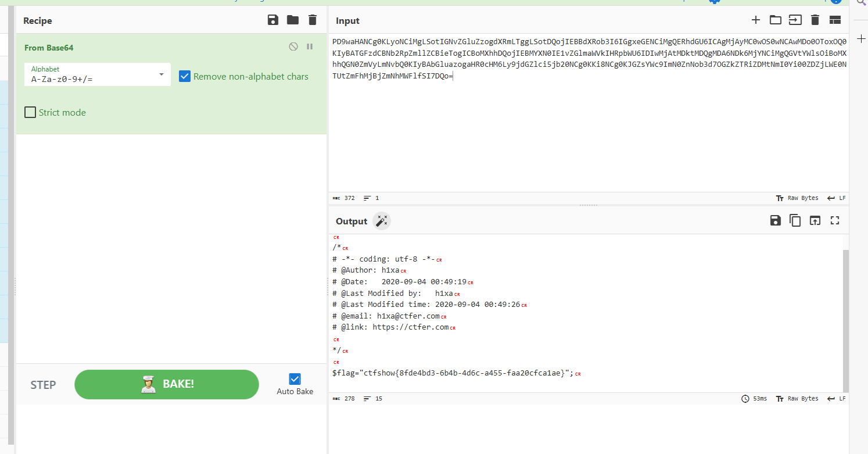Open folder as input
The width and height of the screenshot is (868, 454).
(x=776, y=20)
